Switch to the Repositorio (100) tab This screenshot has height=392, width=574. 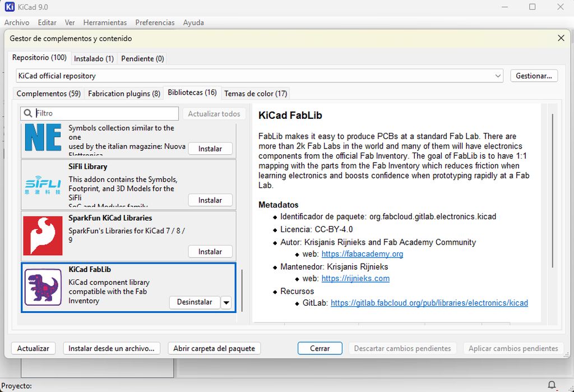pos(39,58)
